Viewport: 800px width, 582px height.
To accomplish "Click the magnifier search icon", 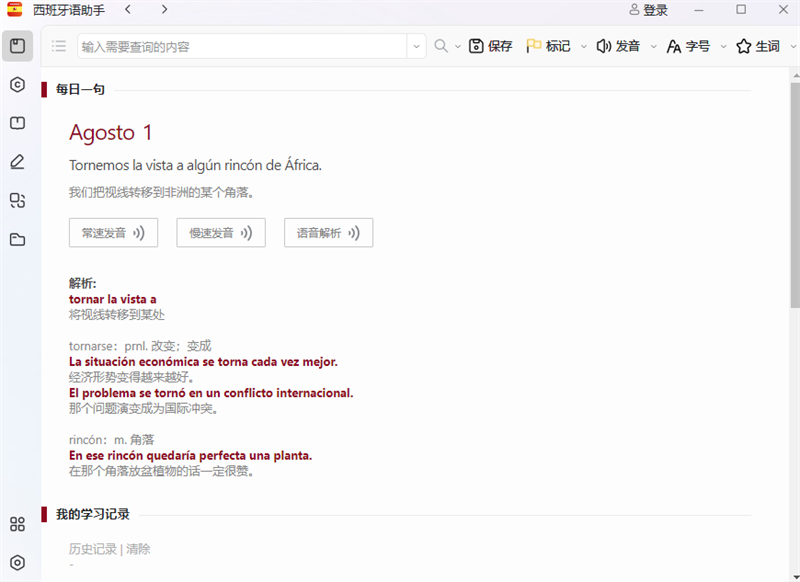I will pos(441,46).
